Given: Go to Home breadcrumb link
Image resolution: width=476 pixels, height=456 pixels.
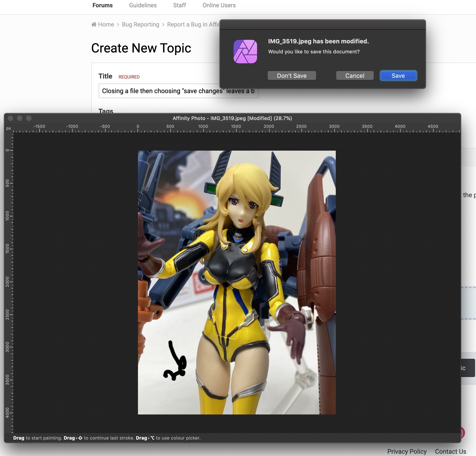Looking at the screenshot, I should click(x=106, y=24).
